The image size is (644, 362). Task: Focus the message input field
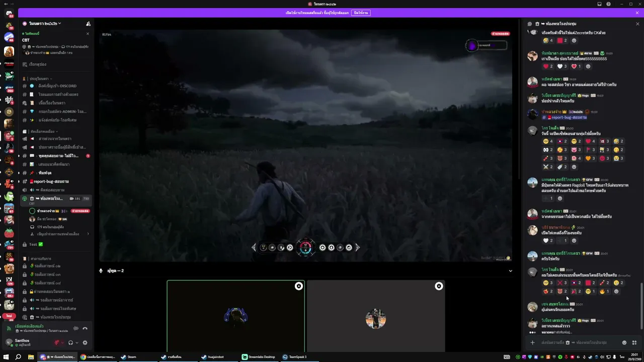(x=579, y=342)
